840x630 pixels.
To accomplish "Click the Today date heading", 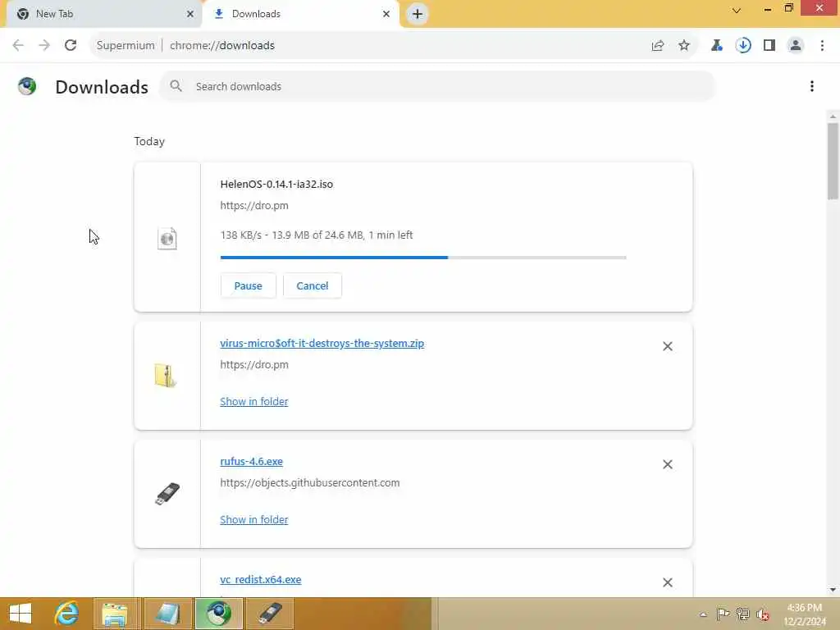I will [x=149, y=141].
